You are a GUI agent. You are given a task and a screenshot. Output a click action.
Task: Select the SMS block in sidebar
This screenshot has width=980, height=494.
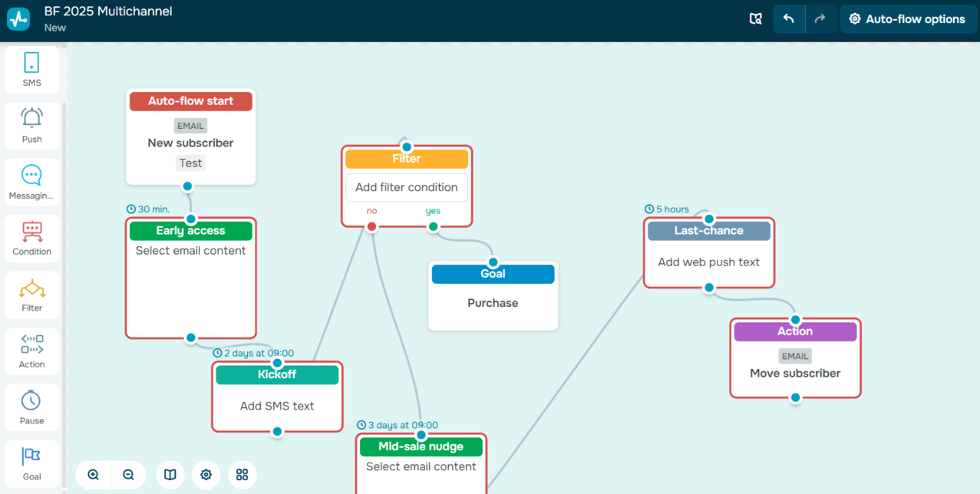31,70
